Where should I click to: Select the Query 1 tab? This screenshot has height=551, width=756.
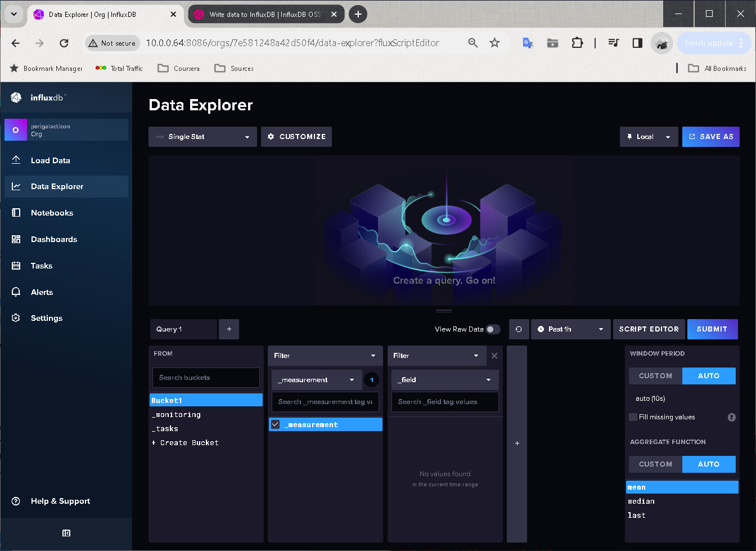point(183,329)
